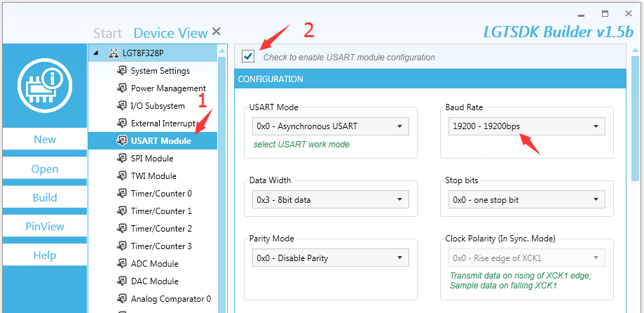Image resolution: width=644 pixels, height=313 pixels.
Task: Click the USART Module chip icon
Action: pyautogui.click(x=121, y=140)
